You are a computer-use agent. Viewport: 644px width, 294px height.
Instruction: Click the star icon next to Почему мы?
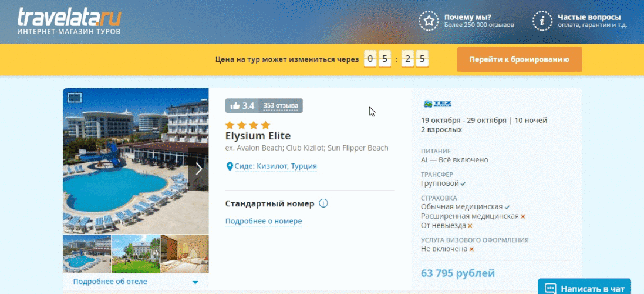tap(429, 21)
